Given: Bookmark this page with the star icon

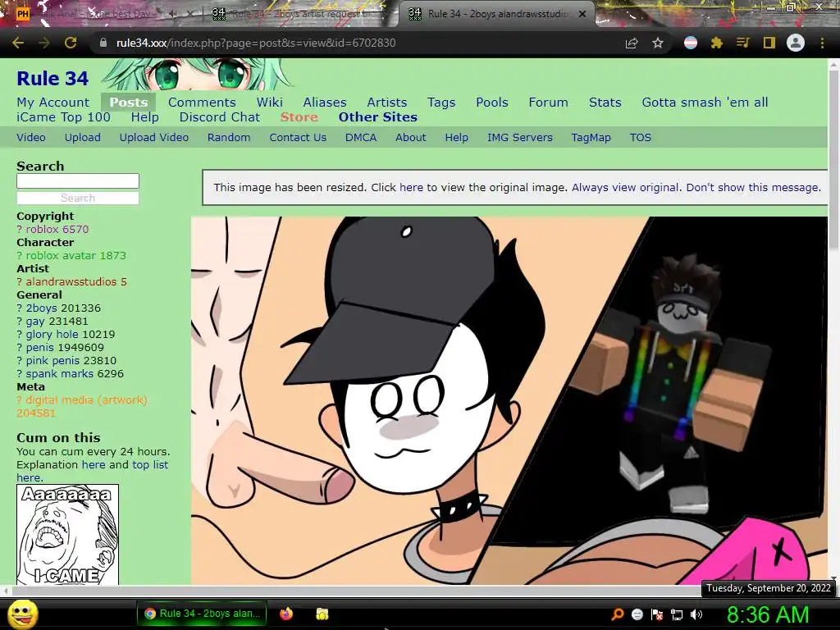Looking at the screenshot, I should coord(658,43).
